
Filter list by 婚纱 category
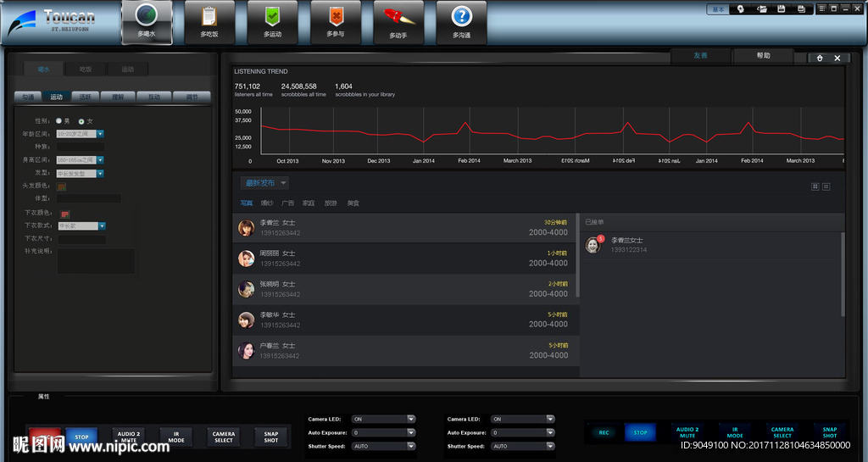pyautogui.click(x=267, y=203)
